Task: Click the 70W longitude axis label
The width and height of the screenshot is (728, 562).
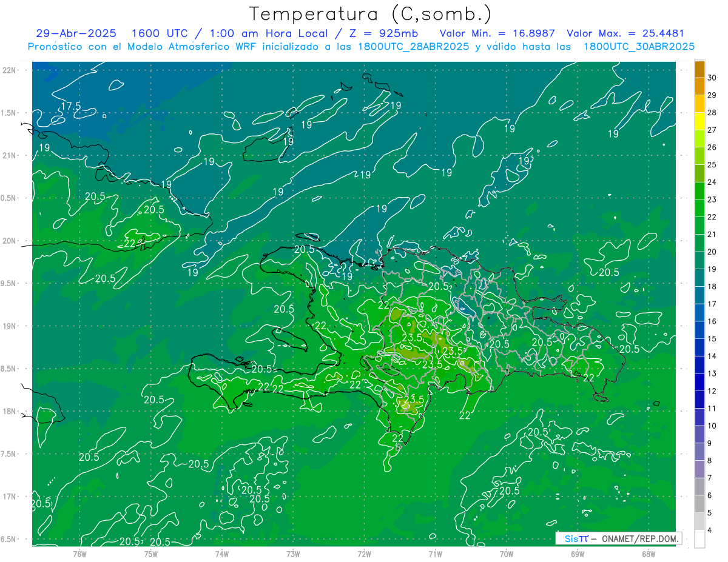Action: tap(507, 553)
